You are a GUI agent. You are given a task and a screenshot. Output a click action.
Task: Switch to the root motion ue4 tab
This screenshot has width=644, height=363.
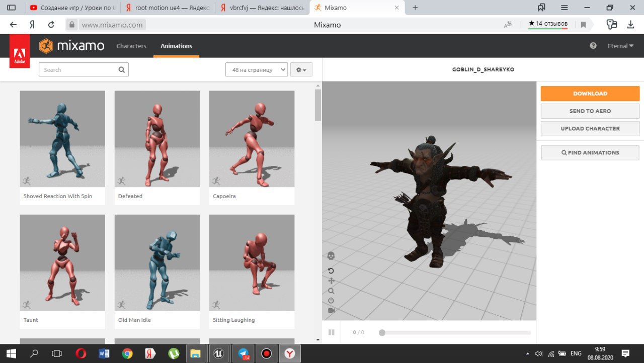click(x=168, y=8)
